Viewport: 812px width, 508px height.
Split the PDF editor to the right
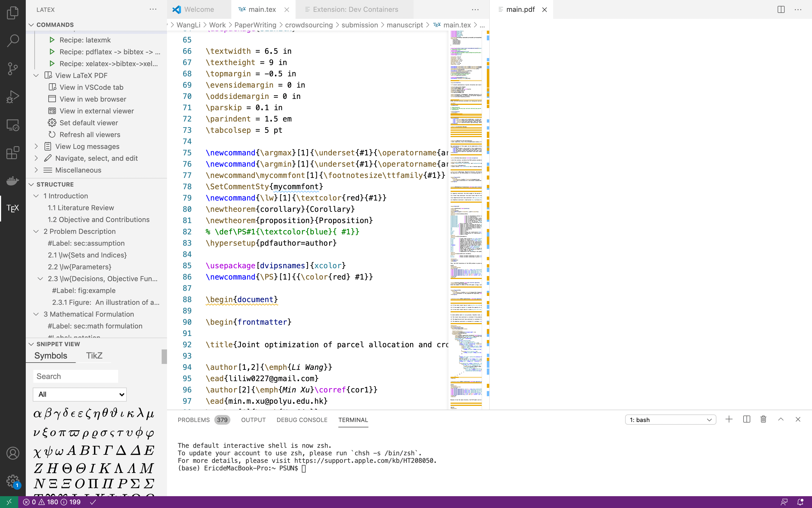click(781, 9)
